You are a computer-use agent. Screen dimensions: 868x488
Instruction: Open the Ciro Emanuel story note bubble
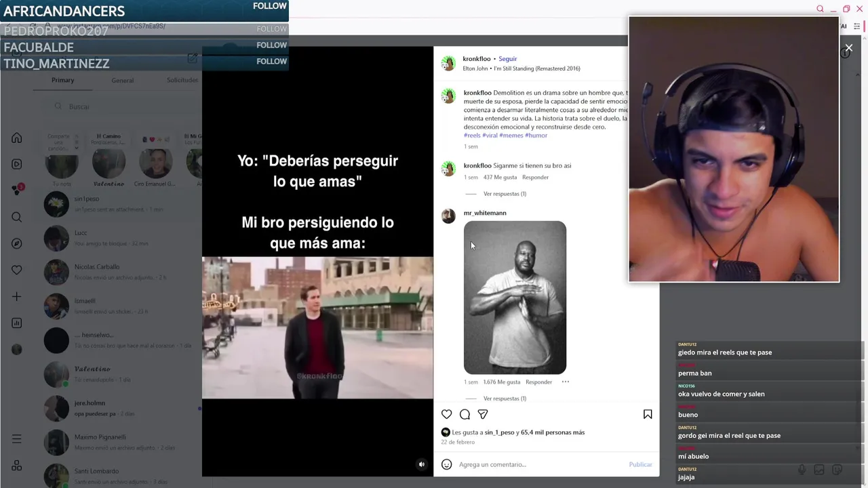click(155, 140)
